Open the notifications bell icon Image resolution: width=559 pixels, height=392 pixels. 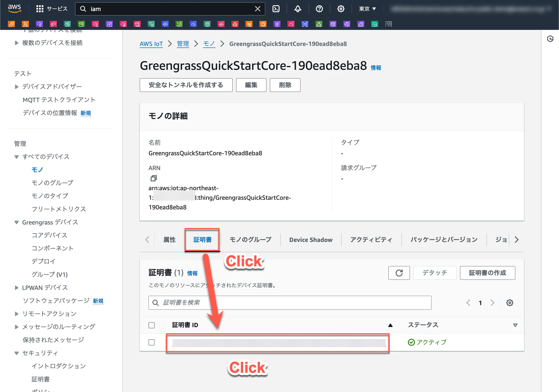tap(298, 9)
